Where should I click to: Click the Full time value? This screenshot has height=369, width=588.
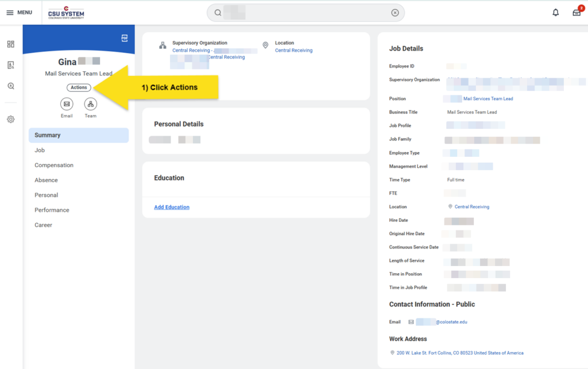pyautogui.click(x=455, y=180)
